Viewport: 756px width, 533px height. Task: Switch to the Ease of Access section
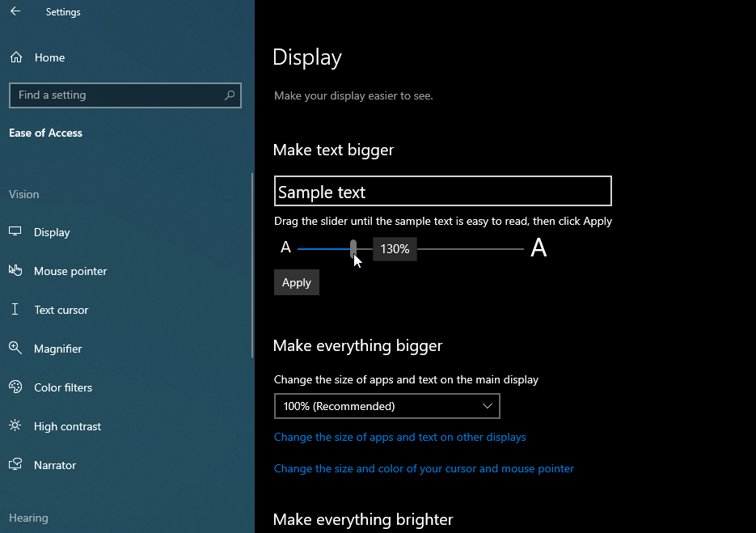45,133
